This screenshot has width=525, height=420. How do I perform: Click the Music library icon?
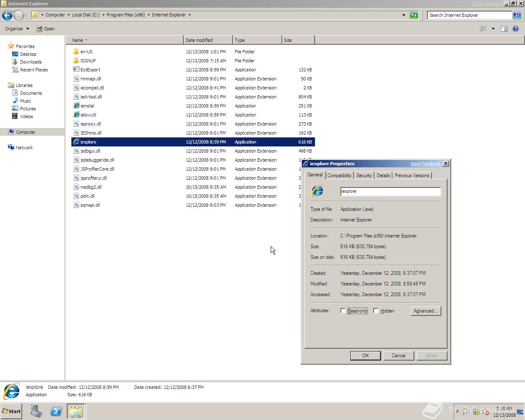click(15, 101)
